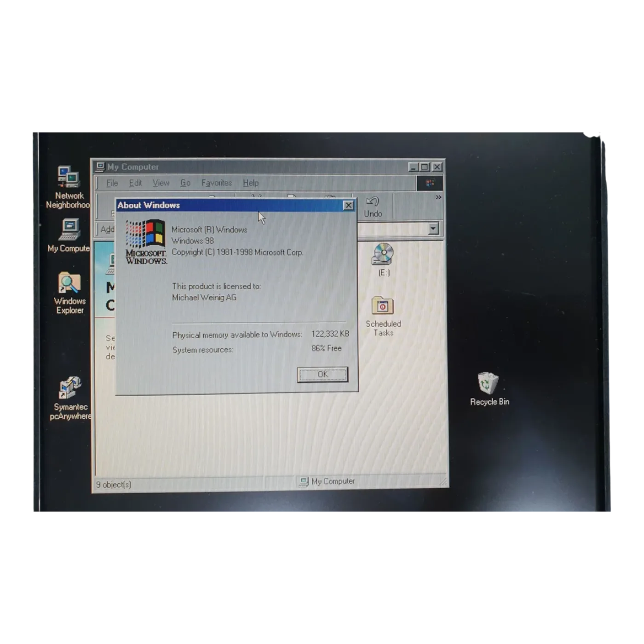Select the Scheduled Tasks folder icon
Viewport: 644px width, 644px height.
383,316
